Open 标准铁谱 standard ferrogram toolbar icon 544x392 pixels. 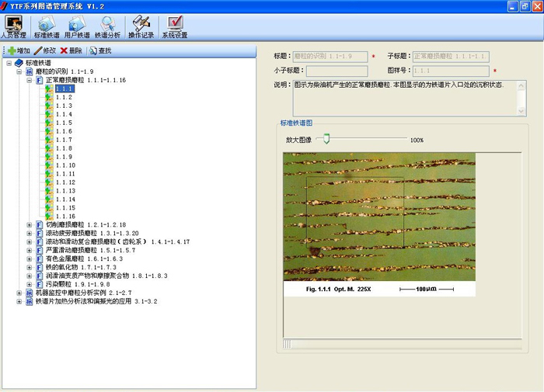[46, 27]
